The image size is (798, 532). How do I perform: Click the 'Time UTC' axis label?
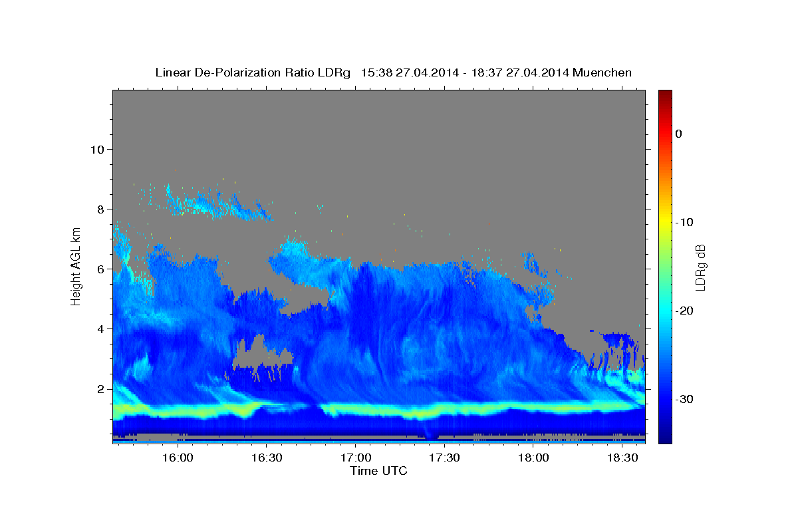pyautogui.click(x=378, y=471)
